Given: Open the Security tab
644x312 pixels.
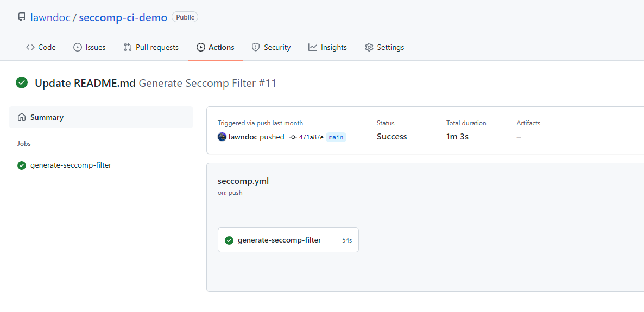Looking at the screenshot, I should point(271,47).
